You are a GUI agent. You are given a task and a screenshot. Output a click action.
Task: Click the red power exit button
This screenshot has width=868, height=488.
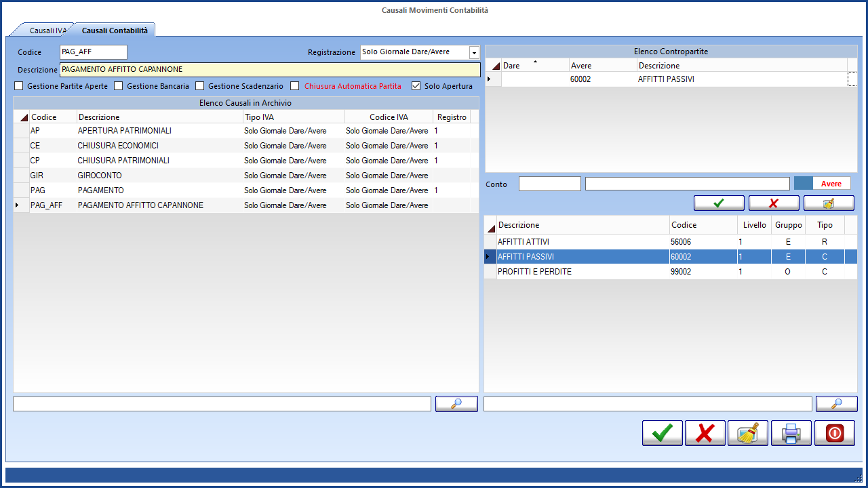834,433
